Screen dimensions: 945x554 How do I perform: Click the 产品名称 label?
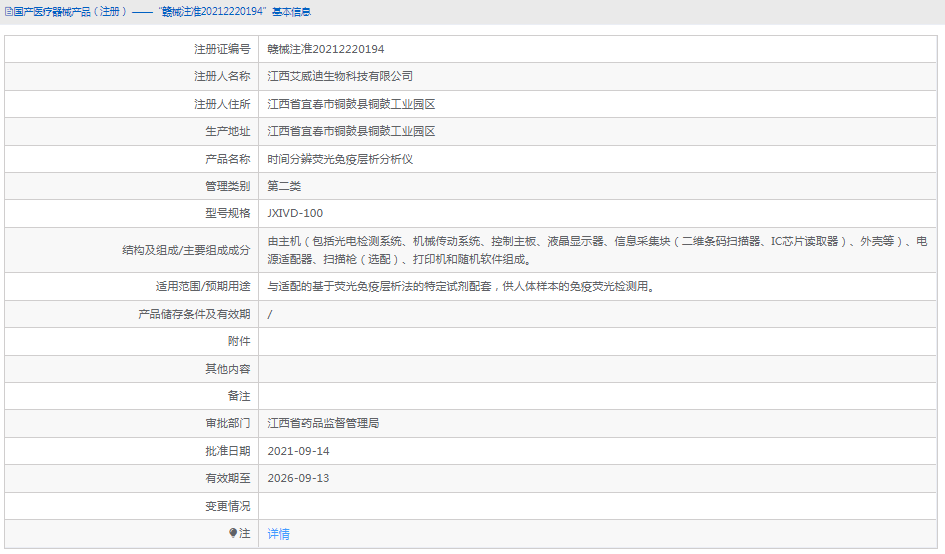tap(228, 159)
